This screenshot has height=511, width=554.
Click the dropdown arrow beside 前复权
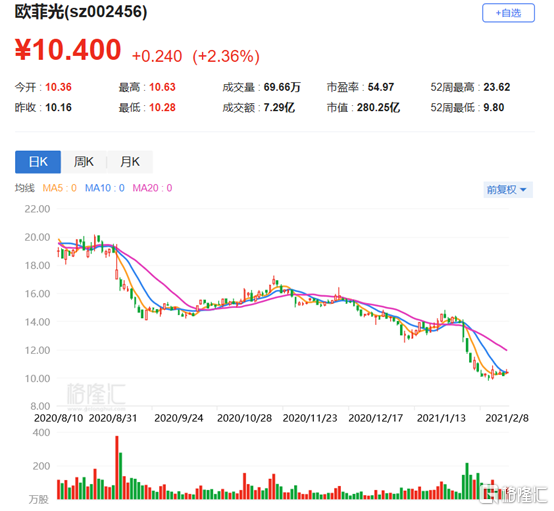tap(523, 190)
